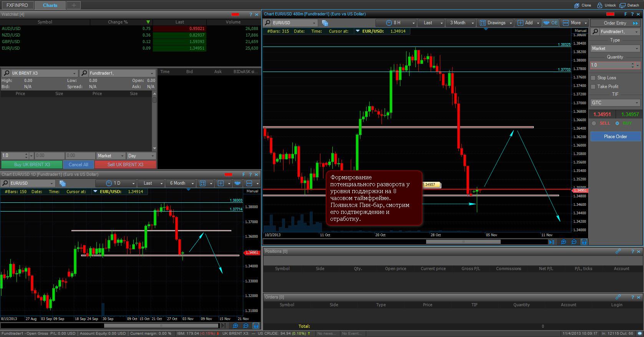The width and height of the screenshot is (644, 337).
Task: Click the Place Order button
Action: coord(616,137)
